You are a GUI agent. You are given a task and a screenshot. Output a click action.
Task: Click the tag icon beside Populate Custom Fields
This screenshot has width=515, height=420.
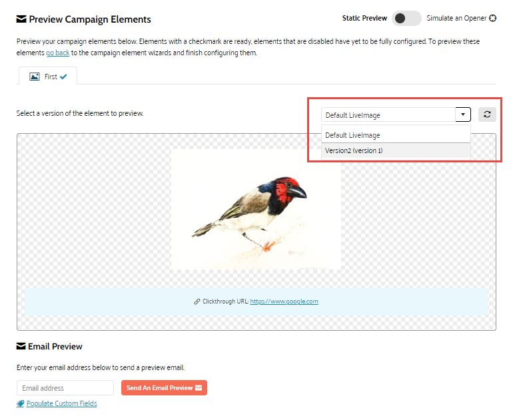coord(21,403)
